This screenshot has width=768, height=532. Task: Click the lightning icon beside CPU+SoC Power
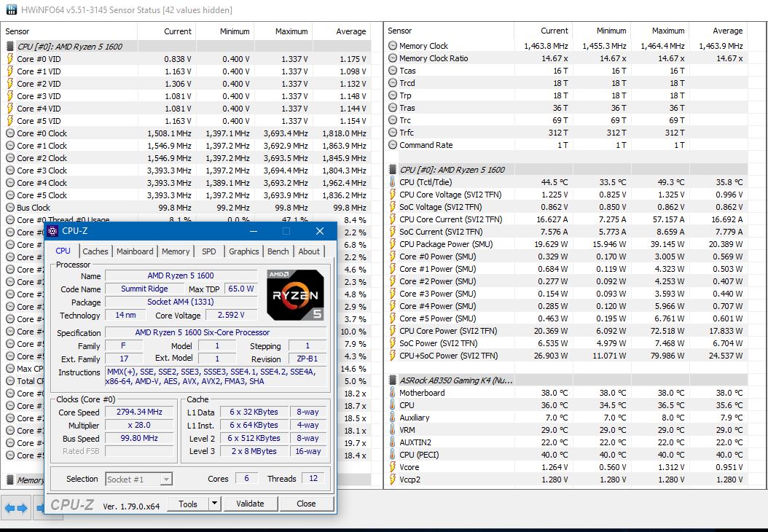(x=392, y=356)
